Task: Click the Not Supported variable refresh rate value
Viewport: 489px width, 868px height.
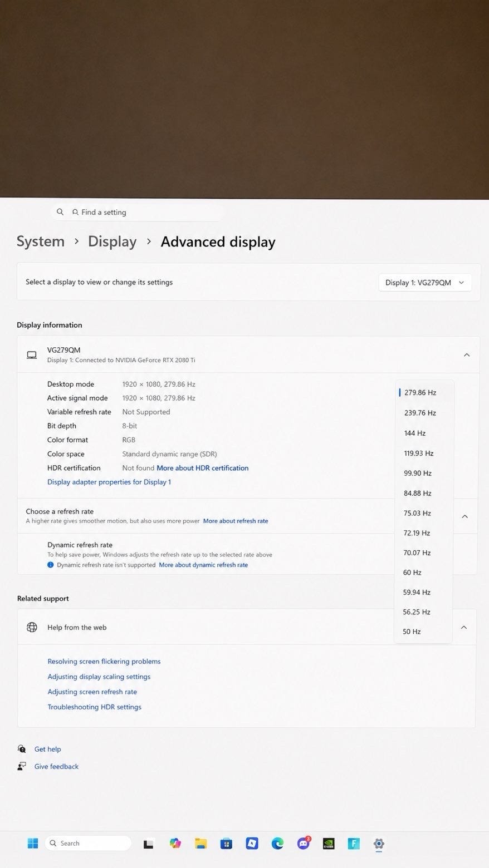Action: (146, 412)
